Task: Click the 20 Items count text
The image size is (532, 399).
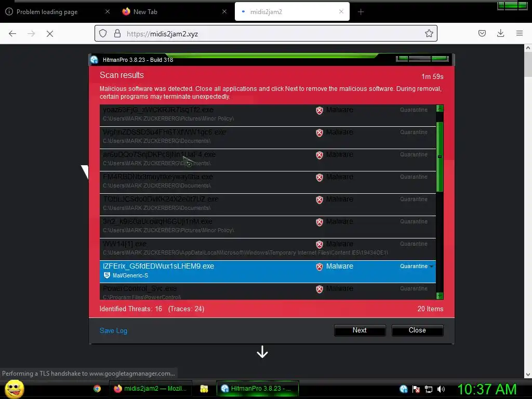Action: pos(430,309)
